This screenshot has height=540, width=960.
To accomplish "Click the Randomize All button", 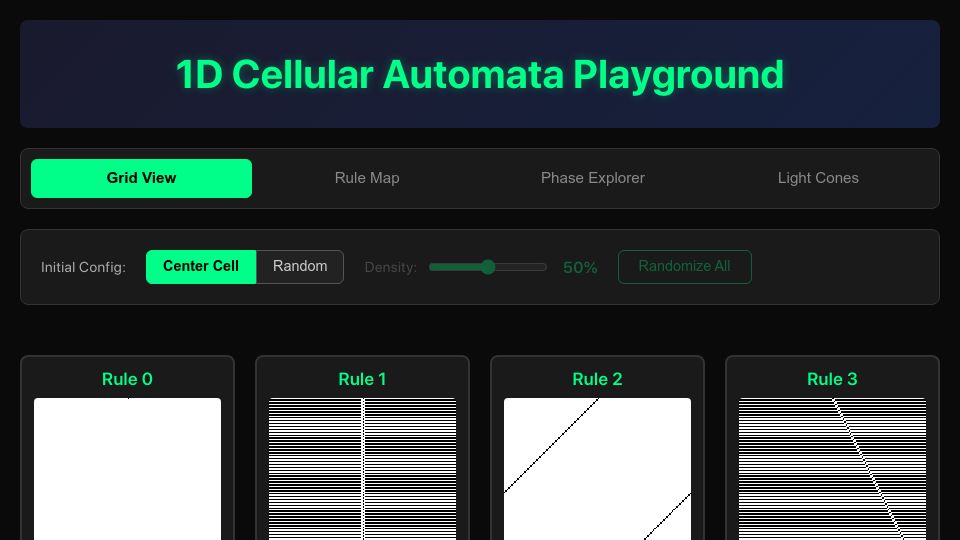I will coord(684,266).
